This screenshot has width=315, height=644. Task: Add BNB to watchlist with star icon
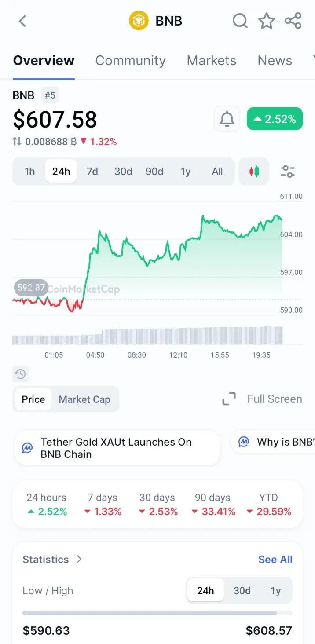[x=267, y=21]
